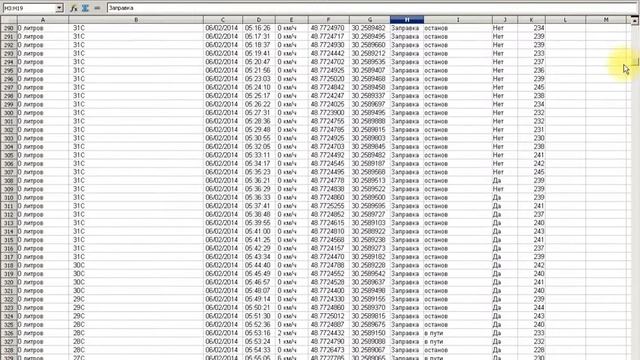640x360 pixels.
Task: Click time cell 05:23:03
Action: pos(259,79)
